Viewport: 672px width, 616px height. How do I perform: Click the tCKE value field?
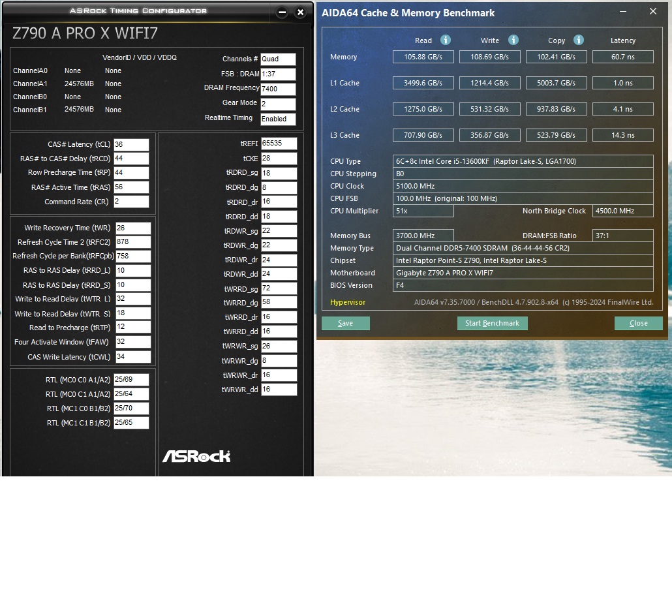[279, 159]
